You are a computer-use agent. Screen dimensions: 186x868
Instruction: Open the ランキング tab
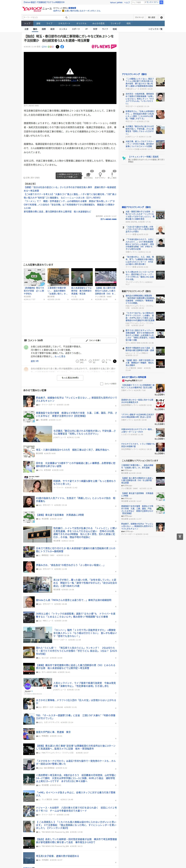[115, 24]
